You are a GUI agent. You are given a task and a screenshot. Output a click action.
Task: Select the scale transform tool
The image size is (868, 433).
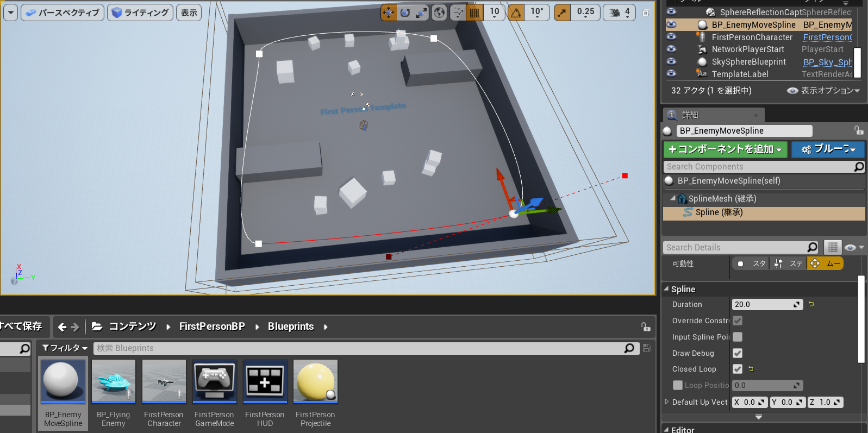click(421, 12)
